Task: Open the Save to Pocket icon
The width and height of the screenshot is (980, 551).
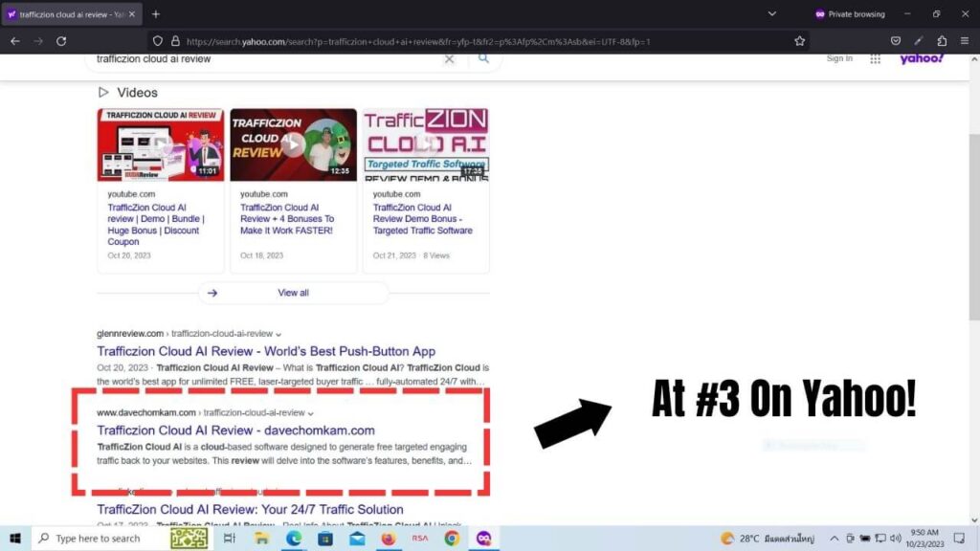Action: 896,41
